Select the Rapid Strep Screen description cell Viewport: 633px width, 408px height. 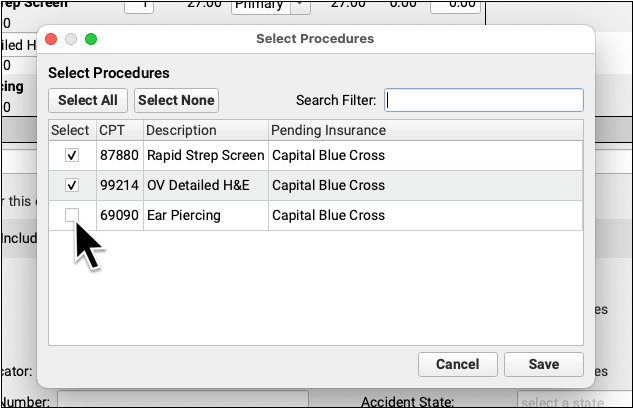click(205, 156)
